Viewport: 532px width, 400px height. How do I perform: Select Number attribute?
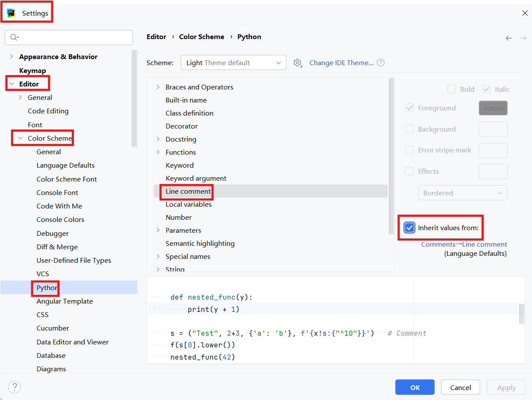179,217
